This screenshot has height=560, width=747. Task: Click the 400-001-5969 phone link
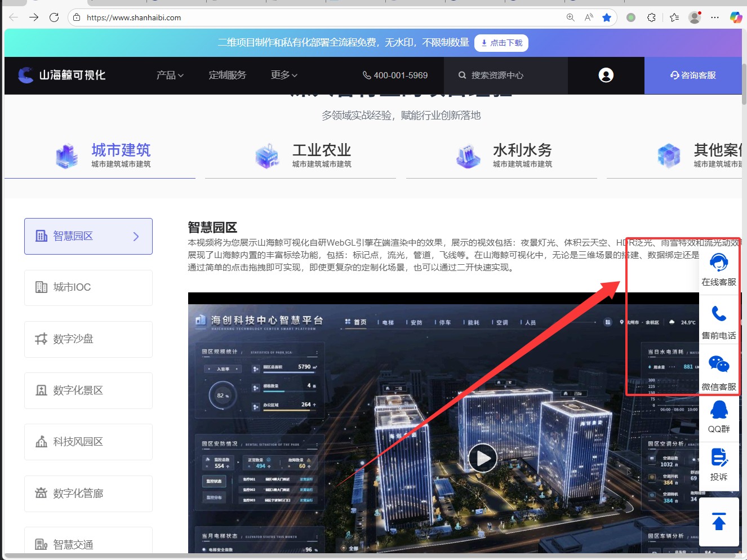click(x=395, y=75)
